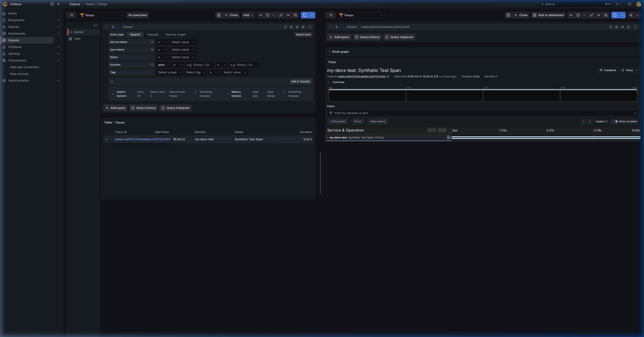
Task: Run query with refresh icon in the right pane
Action: click(x=615, y=15)
